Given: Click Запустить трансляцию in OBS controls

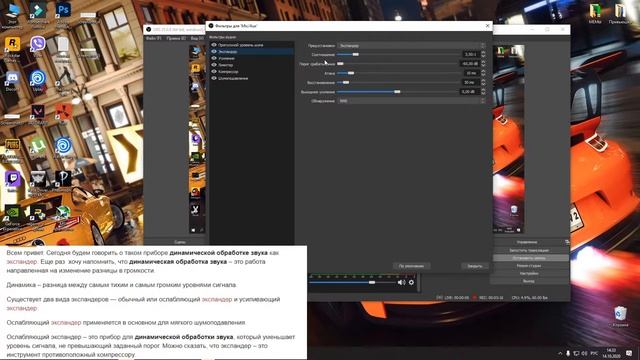Looking at the screenshot, I should coord(529,250).
